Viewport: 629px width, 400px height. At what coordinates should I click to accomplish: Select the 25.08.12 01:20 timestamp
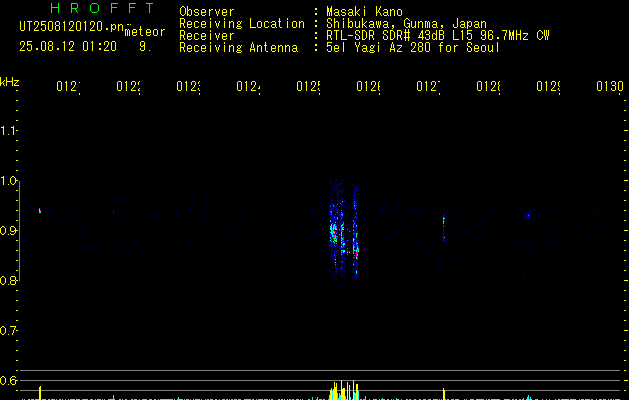tap(68, 47)
